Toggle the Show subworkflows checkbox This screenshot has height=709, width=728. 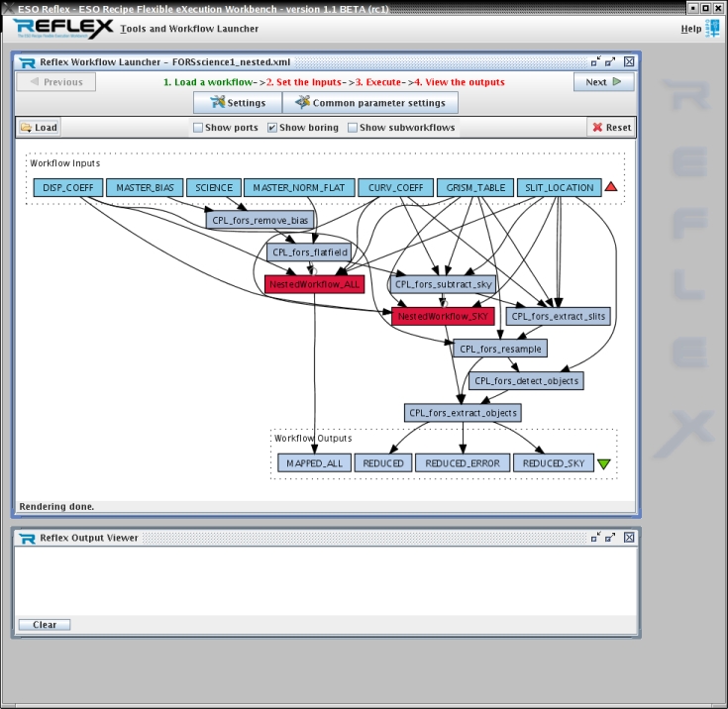point(352,128)
